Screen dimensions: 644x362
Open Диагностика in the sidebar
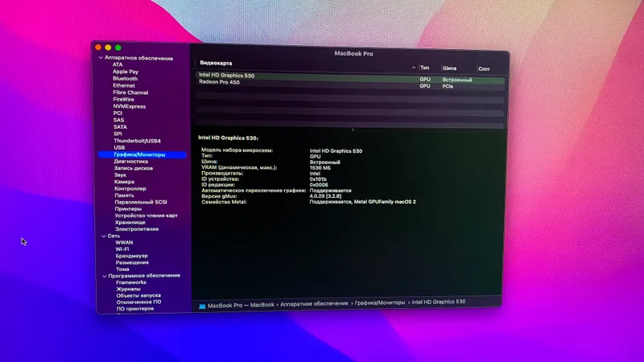coord(130,162)
